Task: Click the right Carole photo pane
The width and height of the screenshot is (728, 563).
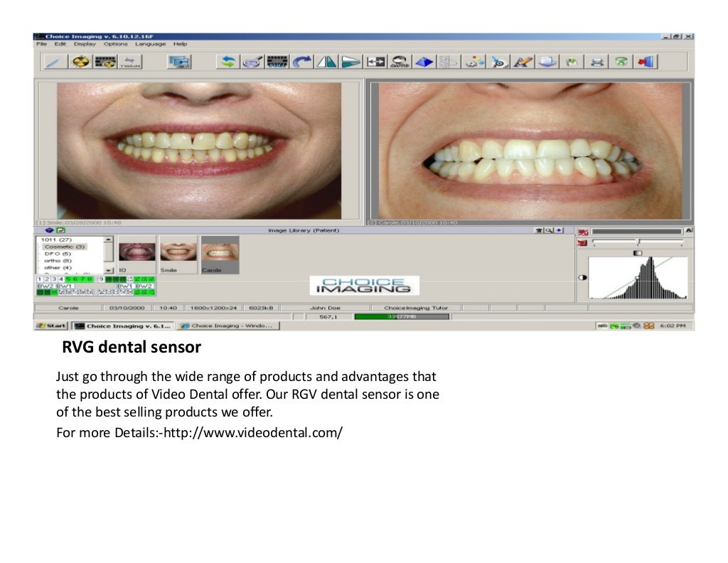Action: coord(530,151)
